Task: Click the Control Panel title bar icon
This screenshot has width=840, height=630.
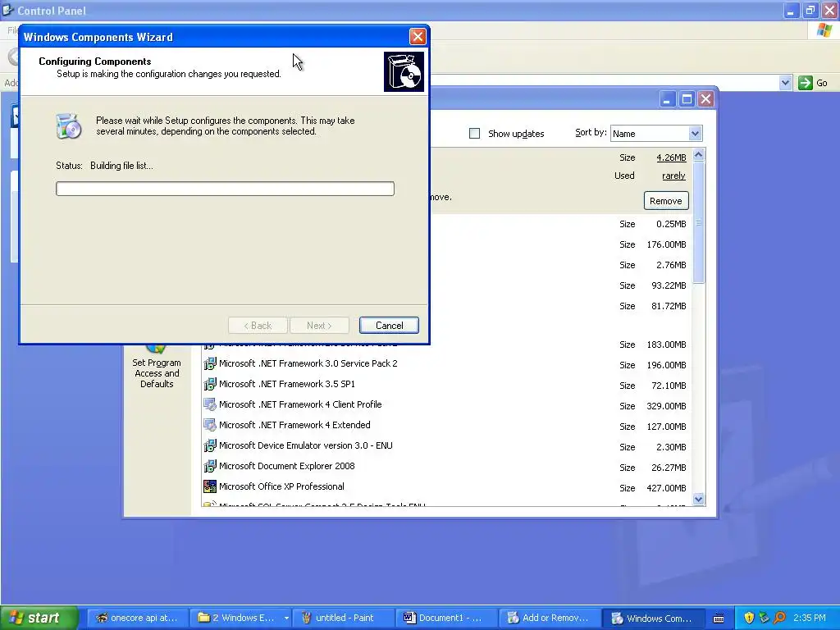Action: click(8, 10)
